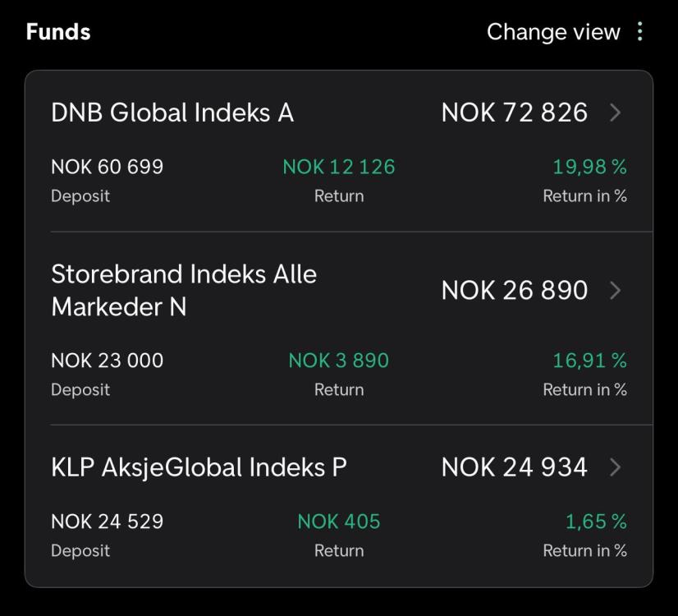Click the Funds section heading
The height and width of the screenshot is (616, 678).
[58, 32]
